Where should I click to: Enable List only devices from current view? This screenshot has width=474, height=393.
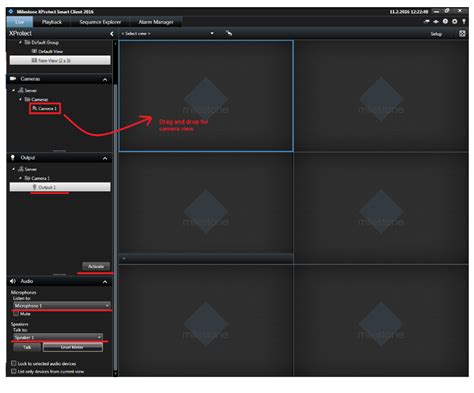pyautogui.click(x=14, y=371)
